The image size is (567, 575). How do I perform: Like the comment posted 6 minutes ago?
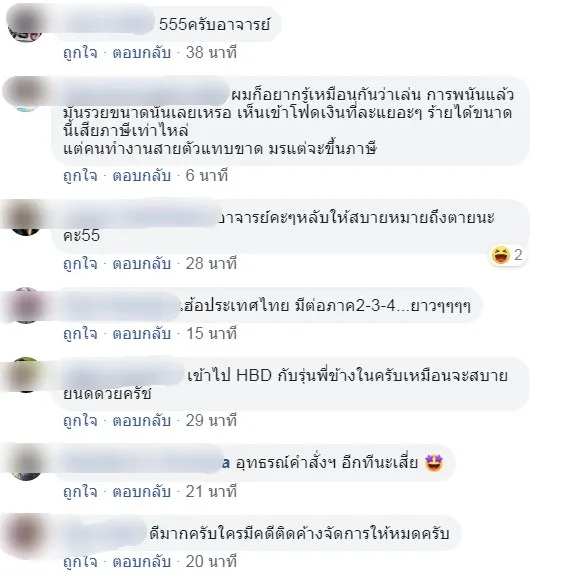tap(80, 176)
